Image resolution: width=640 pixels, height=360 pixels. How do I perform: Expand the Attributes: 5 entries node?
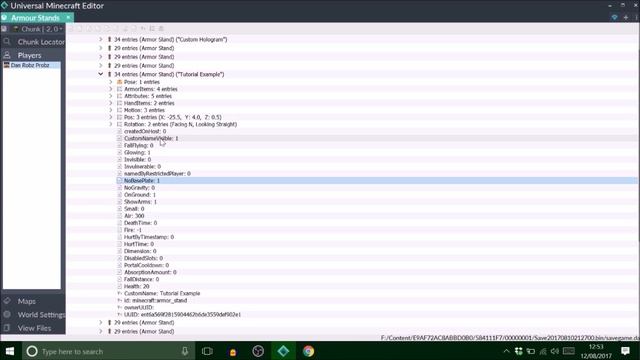point(111,96)
